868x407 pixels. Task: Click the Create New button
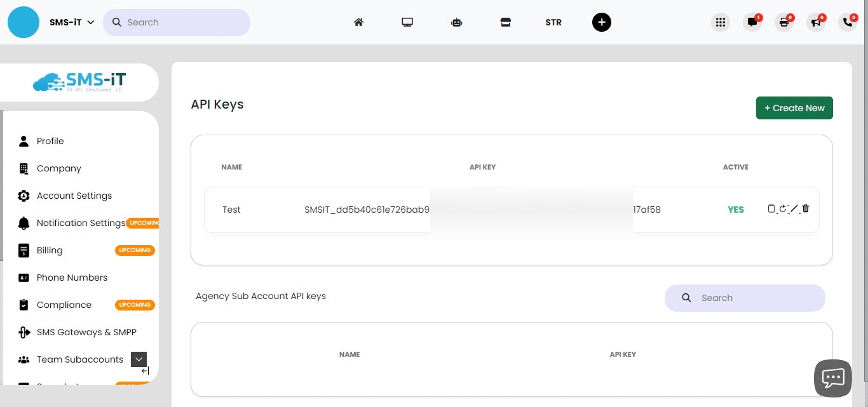pos(794,108)
